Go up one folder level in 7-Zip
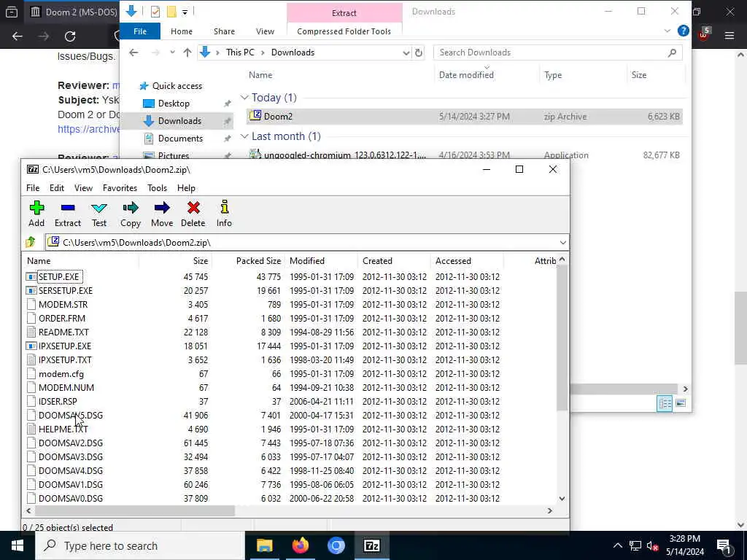Viewport: 747px width, 560px height. [31, 242]
